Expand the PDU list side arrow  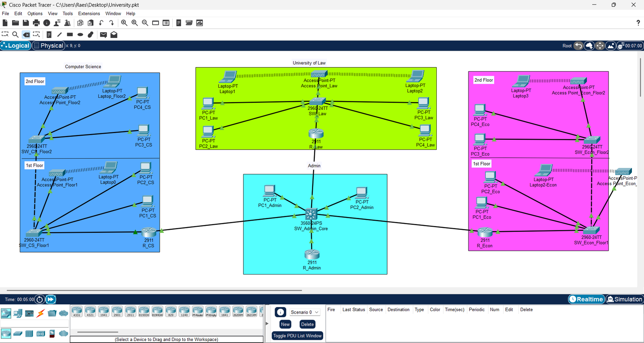pos(267,323)
